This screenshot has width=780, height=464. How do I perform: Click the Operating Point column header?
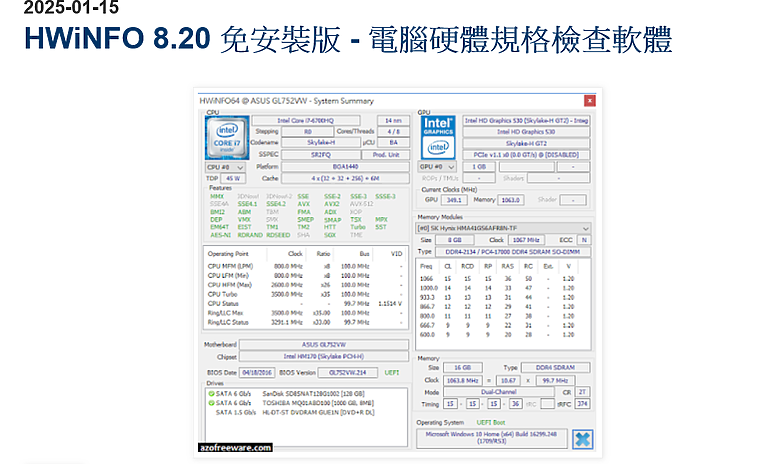tap(228, 254)
